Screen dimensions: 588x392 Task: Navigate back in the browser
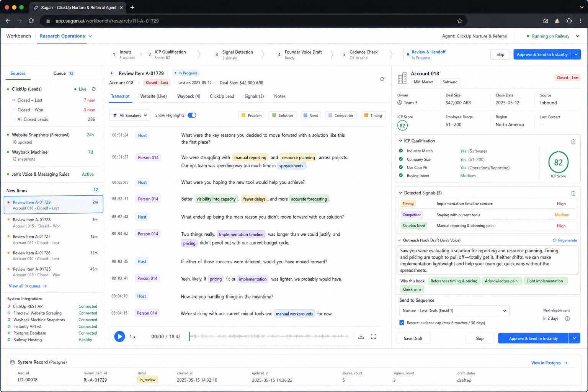point(8,21)
